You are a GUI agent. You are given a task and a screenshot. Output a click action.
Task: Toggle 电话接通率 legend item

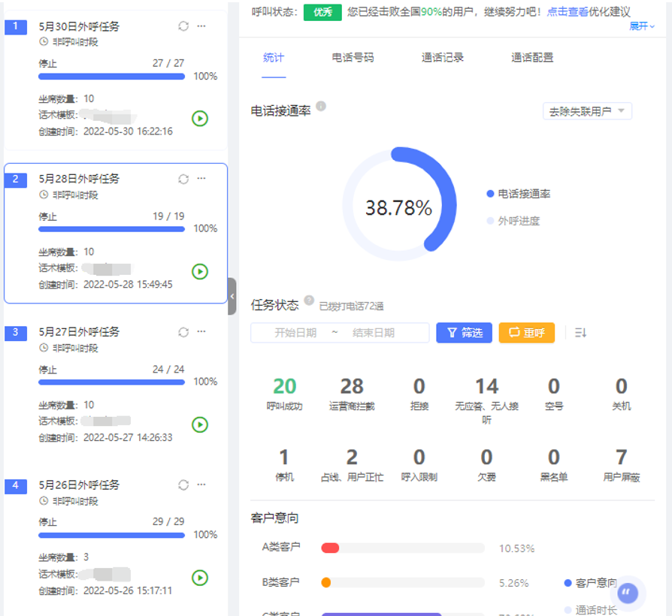click(519, 194)
